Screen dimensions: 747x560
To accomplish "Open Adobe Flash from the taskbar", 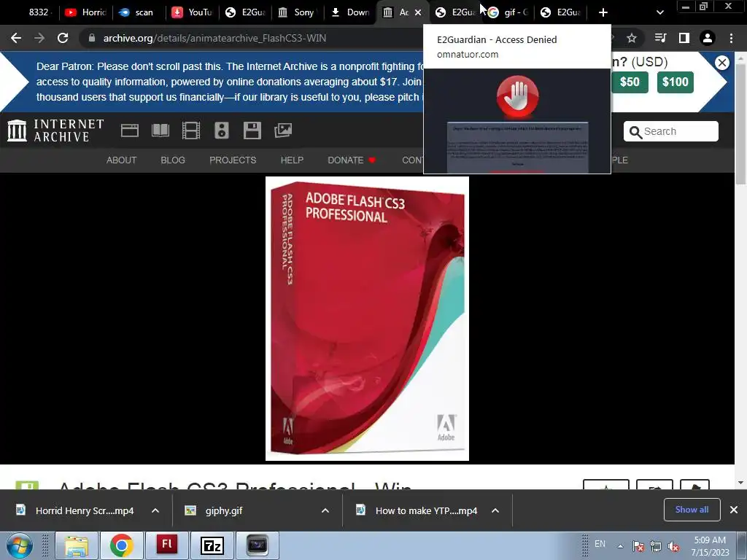I will click(167, 545).
